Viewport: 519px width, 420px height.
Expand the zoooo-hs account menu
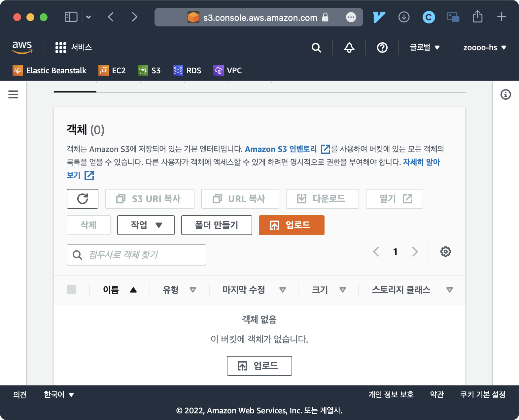485,48
